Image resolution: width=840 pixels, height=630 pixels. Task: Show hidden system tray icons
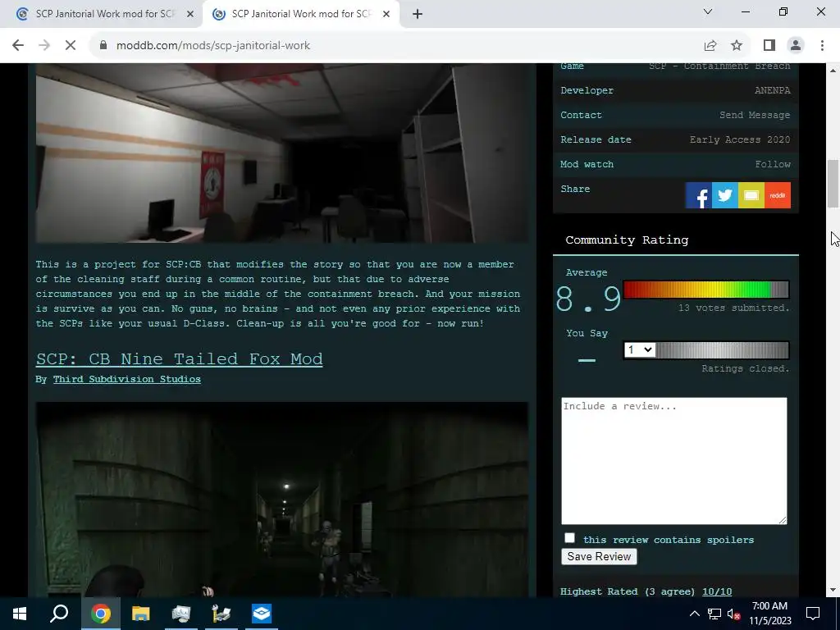coord(694,614)
